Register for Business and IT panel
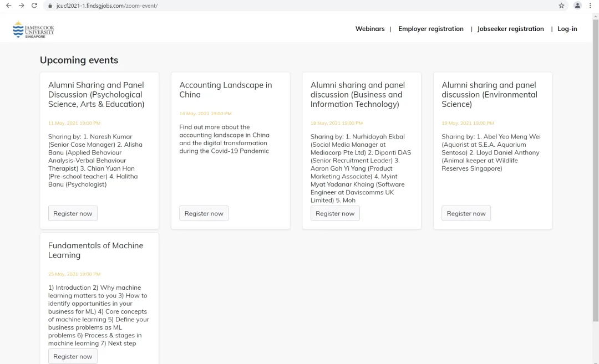Screen dimensions: 599x364 point(335,213)
